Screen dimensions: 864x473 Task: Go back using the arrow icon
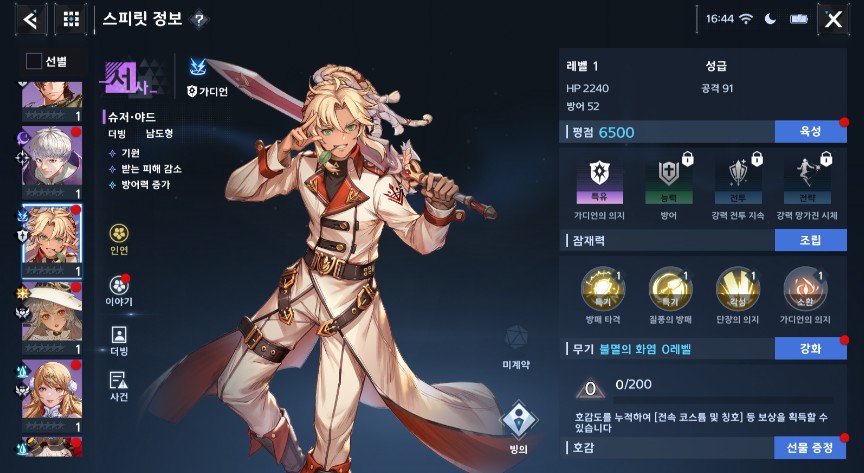[x=30, y=19]
